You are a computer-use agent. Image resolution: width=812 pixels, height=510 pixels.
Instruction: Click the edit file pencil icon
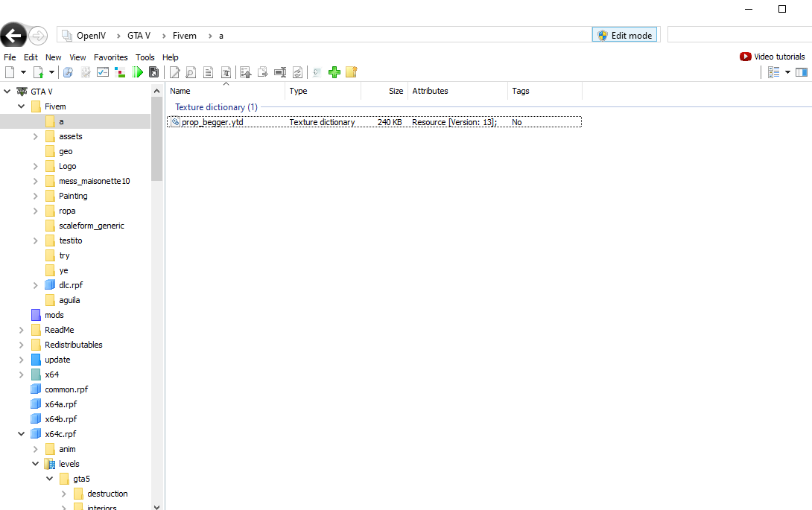pyautogui.click(x=174, y=72)
